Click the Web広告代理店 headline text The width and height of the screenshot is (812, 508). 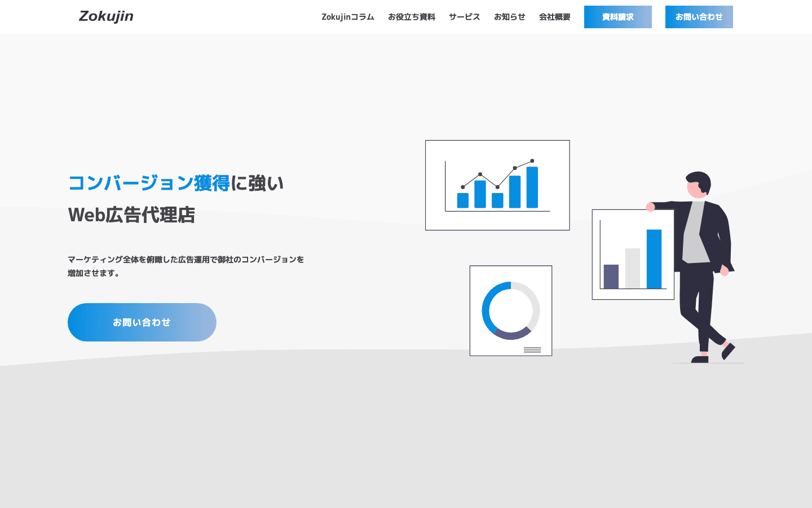pos(131,214)
